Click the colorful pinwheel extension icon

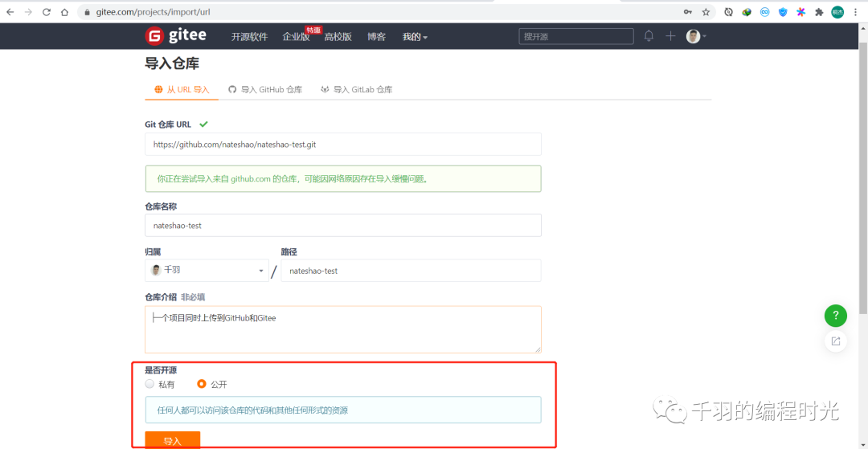(800, 11)
